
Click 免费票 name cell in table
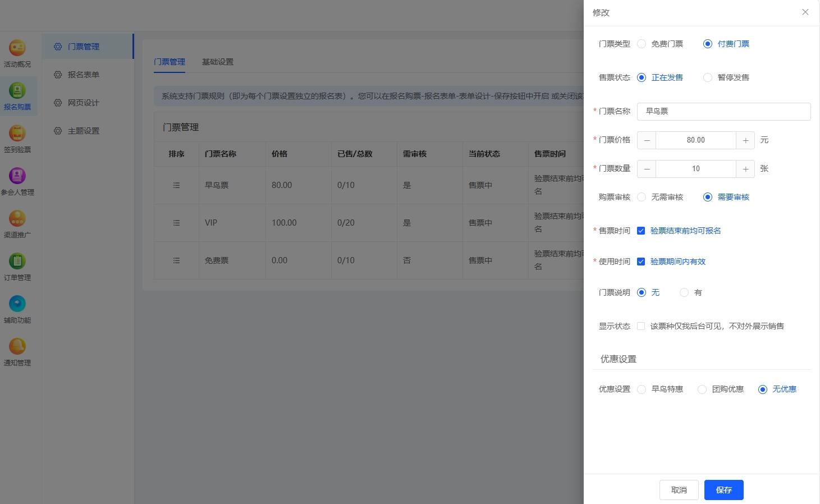coord(217,260)
